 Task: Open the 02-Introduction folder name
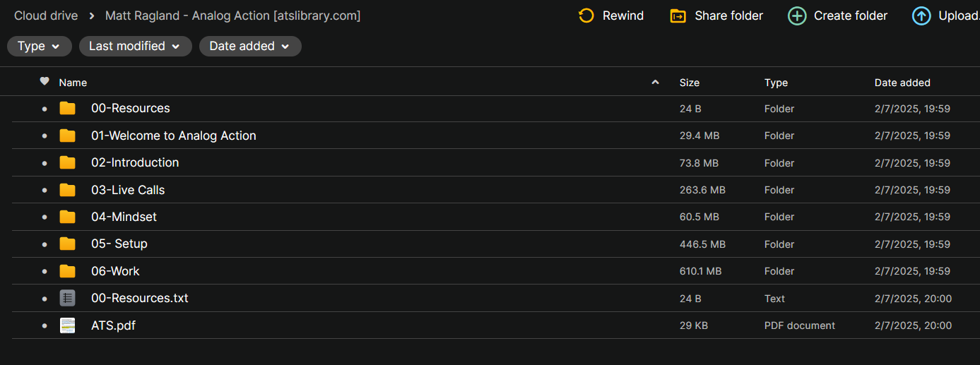(x=135, y=162)
